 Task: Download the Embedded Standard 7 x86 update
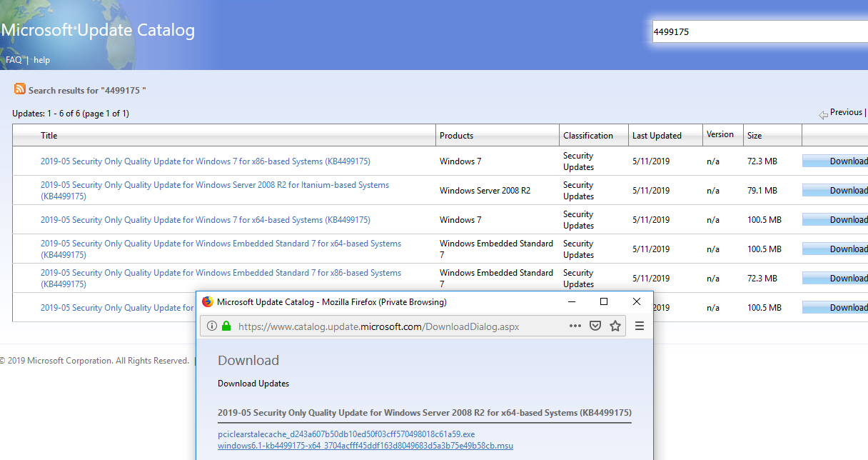click(835, 279)
